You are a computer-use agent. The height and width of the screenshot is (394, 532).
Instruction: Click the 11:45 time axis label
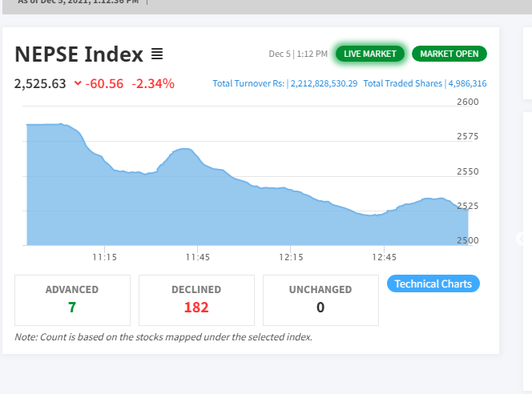[198, 257]
